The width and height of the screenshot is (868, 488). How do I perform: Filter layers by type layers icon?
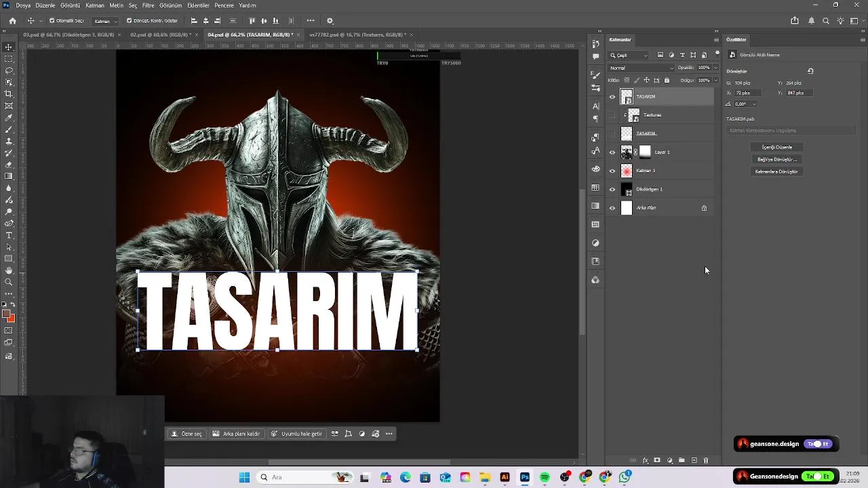[682, 55]
